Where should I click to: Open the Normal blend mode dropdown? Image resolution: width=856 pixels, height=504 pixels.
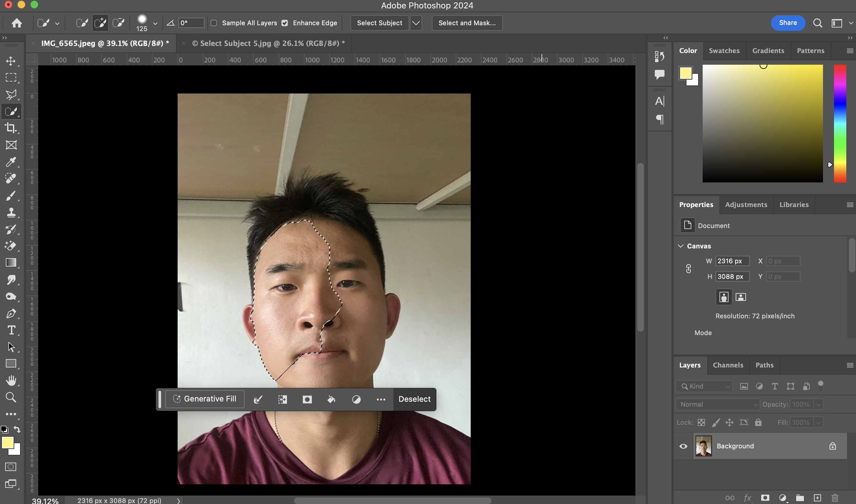click(718, 404)
